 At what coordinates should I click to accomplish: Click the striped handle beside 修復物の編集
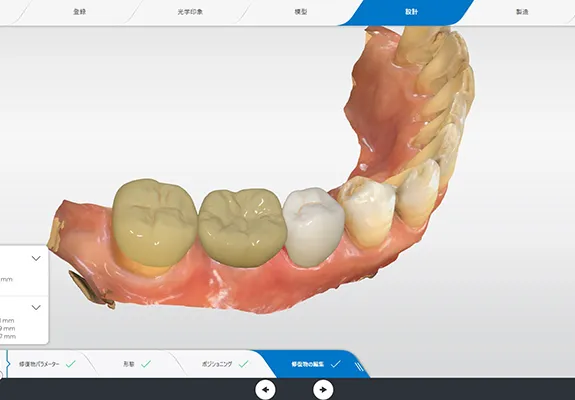click(359, 366)
